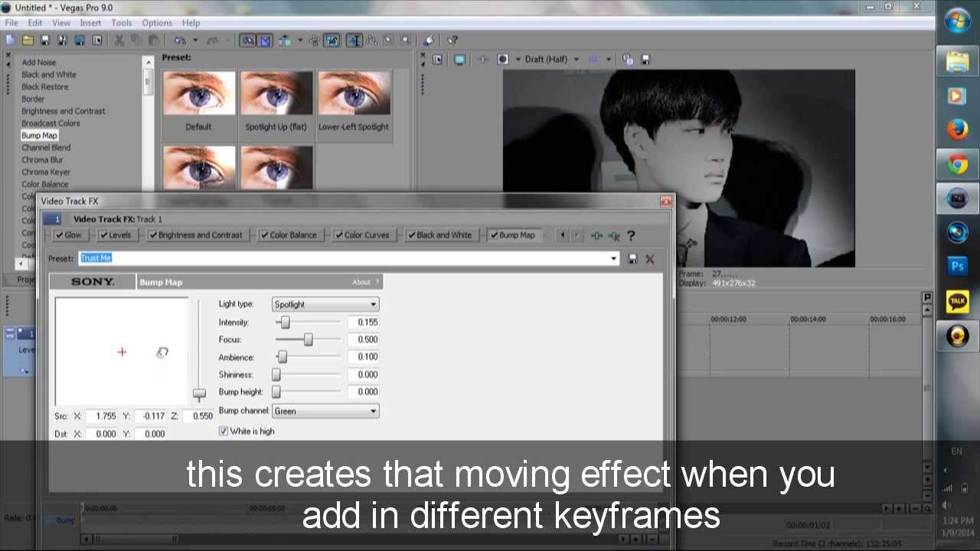Toggle the Color Curves effect checkbox
Screen dimensions: 980x551
pyautogui.click(x=339, y=236)
